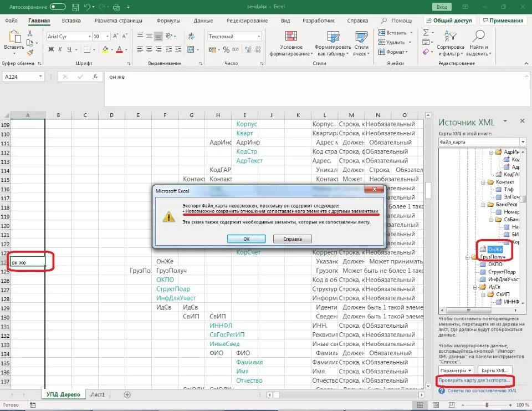The image size is (532, 411).
Task: Align text right in Alignment group
Action: coord(158,49)
